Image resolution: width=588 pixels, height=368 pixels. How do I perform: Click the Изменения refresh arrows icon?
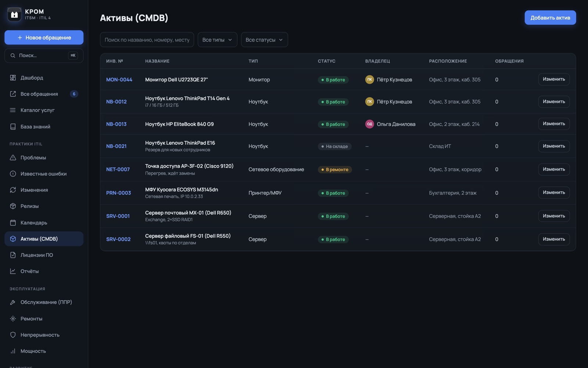(x=13, y=190)
